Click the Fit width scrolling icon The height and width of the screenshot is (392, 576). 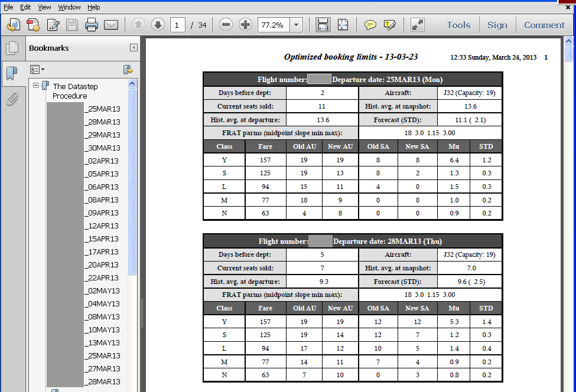pyautogui.click(x=323, y=25)
